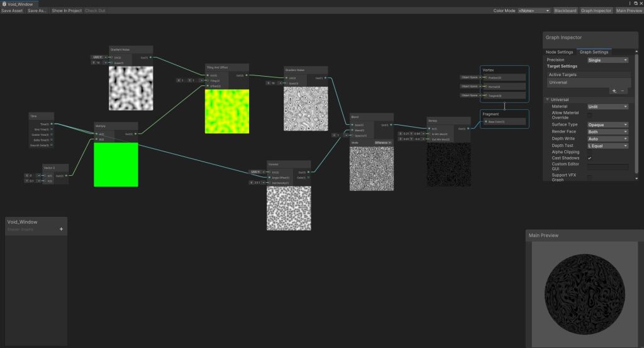Click the Remap node's Out(1) output port
Screen dimensions: 644x348
[469, 129]
